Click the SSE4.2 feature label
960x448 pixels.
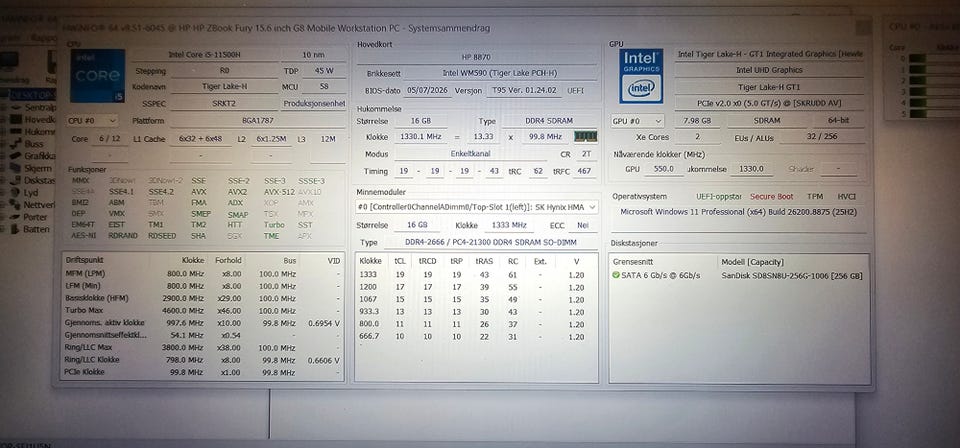(162, 192)
